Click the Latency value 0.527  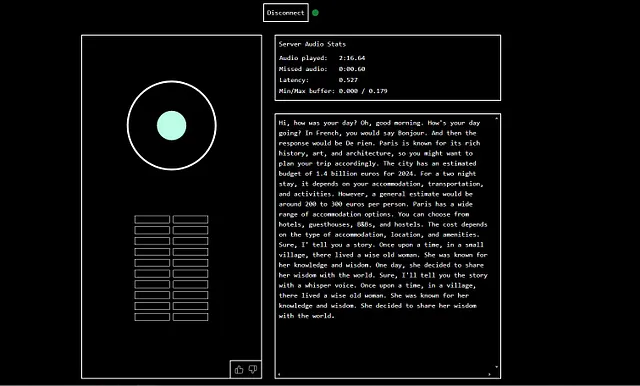(x=348, y=80)
